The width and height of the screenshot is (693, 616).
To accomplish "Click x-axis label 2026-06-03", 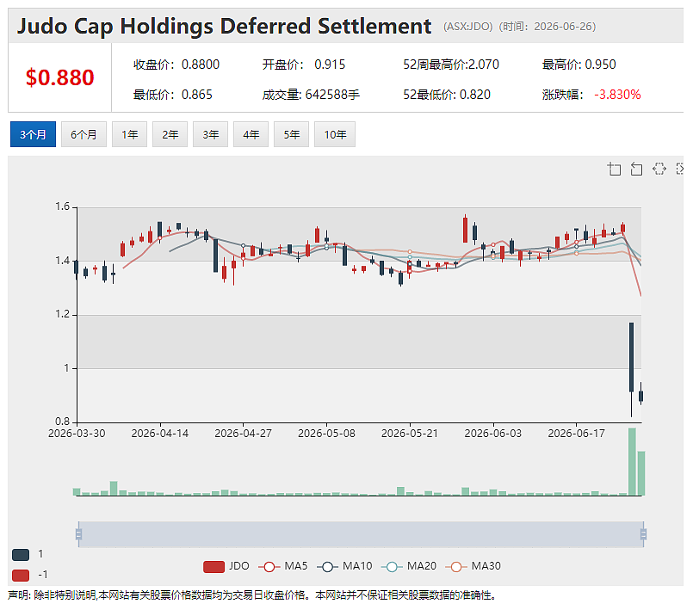I will point(493,434).
